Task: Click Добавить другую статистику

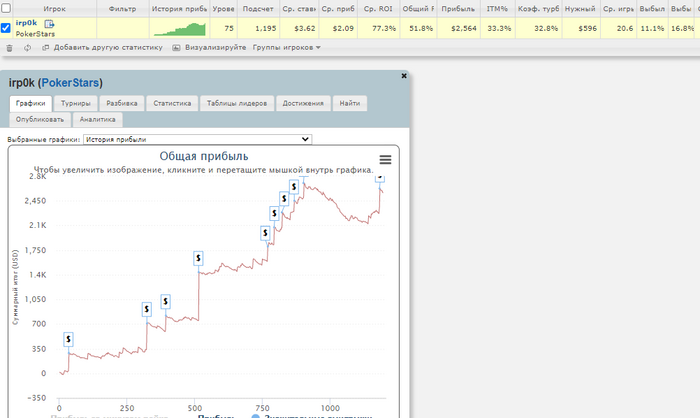Action: pos(108,47)
